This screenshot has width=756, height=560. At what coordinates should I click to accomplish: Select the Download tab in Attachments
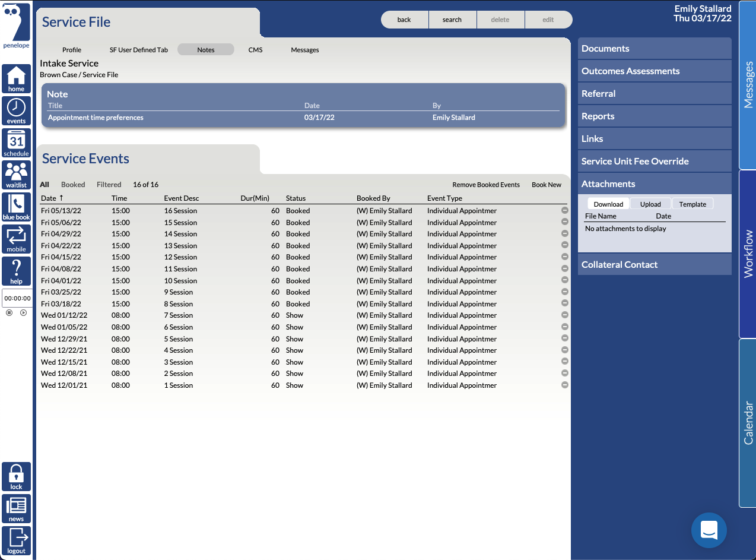[x=608, y=204]
